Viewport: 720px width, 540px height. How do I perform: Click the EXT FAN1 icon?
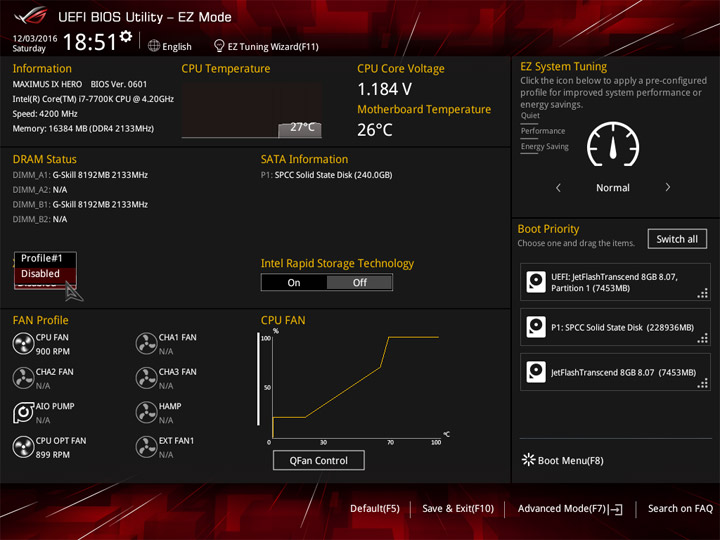pyautogui.click(x=146, y=447)
